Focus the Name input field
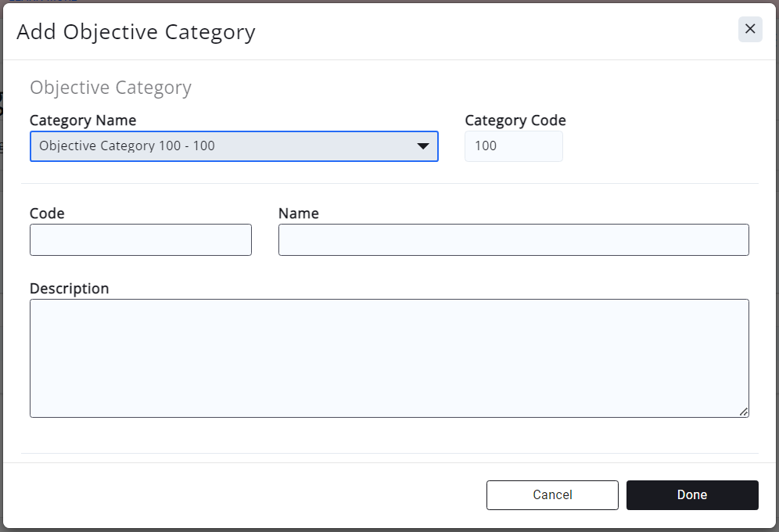Viewport: 779px width, 532px height. pyautogui.click(x=513, y=239)
